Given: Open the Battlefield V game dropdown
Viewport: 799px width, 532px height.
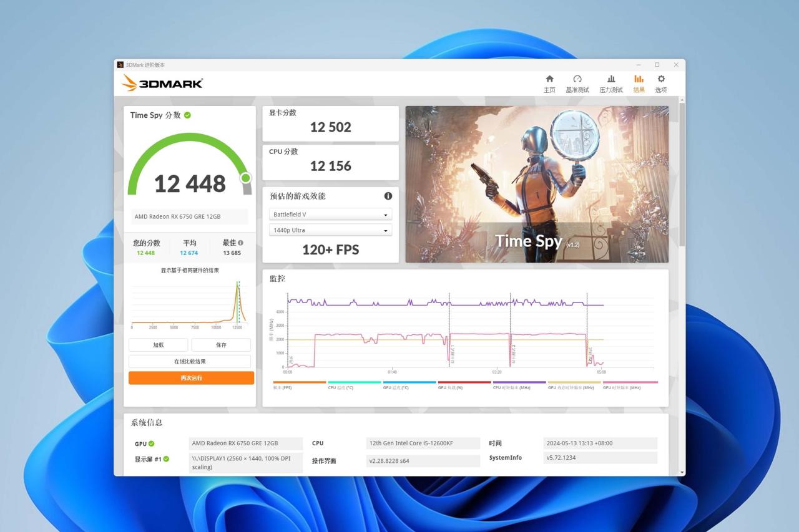Looking at the screenshot, I should [330, 215].
